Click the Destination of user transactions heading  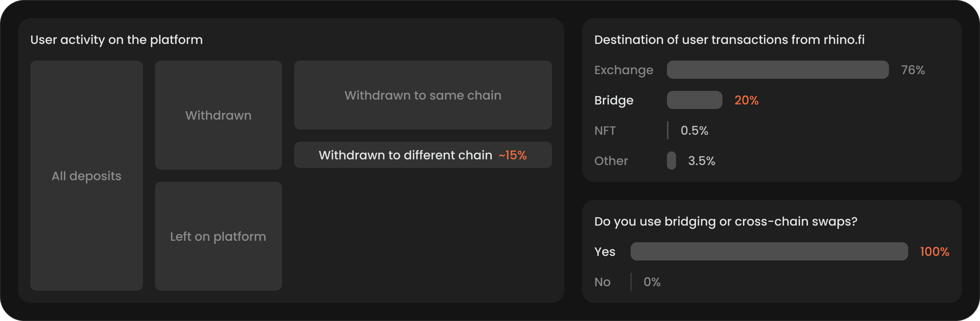click(x=729, y=40)
